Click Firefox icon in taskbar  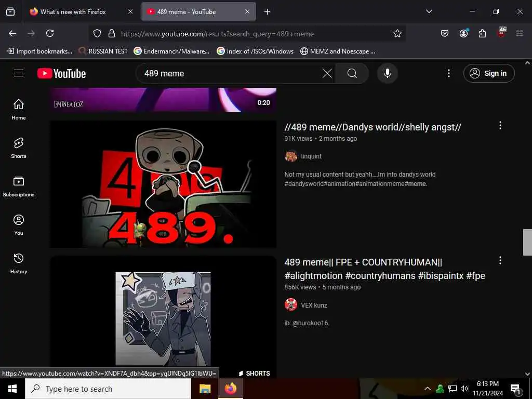231,389
